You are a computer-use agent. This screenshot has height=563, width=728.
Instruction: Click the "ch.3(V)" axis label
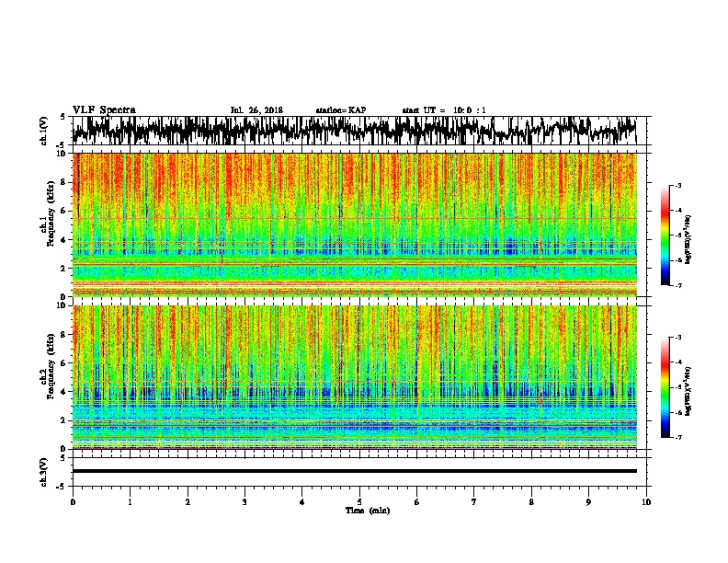click(43, 473)
